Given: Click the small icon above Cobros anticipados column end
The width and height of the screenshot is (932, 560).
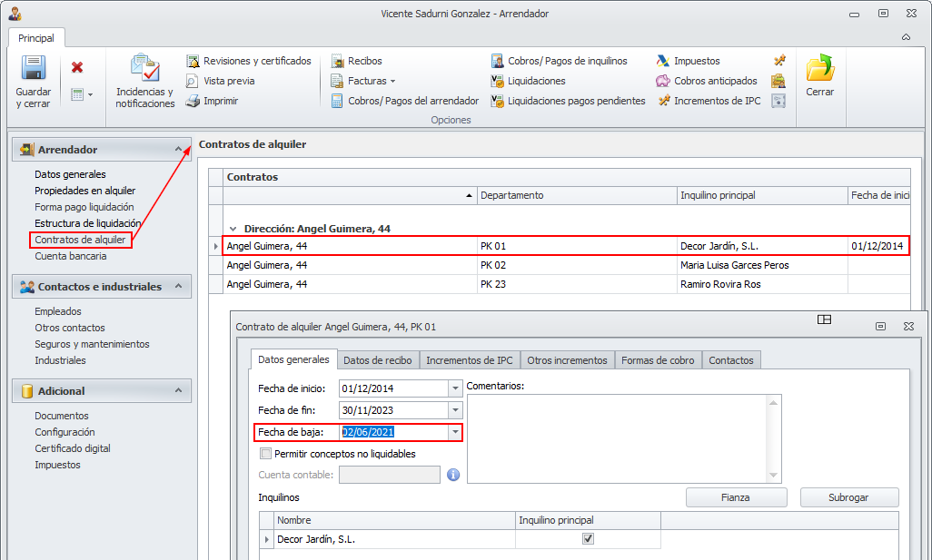Looking at the screenshot, I should tap(779, 61).
